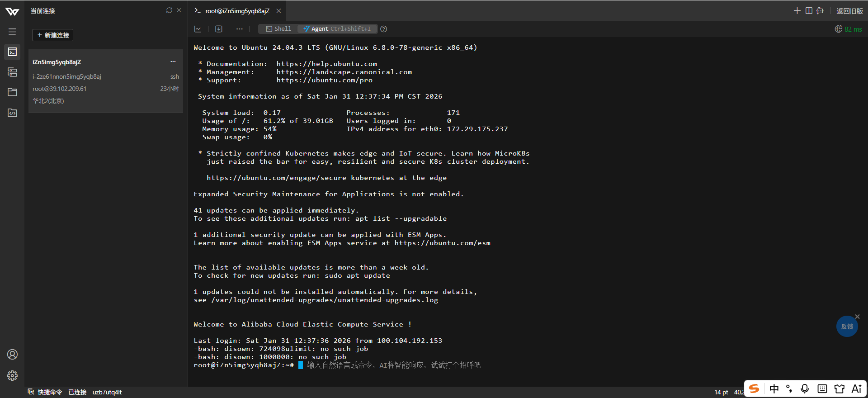Open the server list sidebar icon
Screen dimensions: 868x398
click(x=12, y=72)
